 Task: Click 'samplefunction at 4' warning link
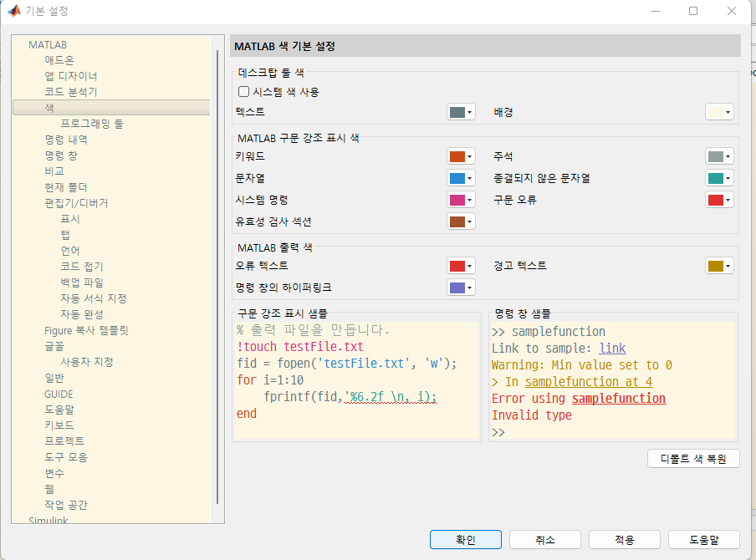589,382
